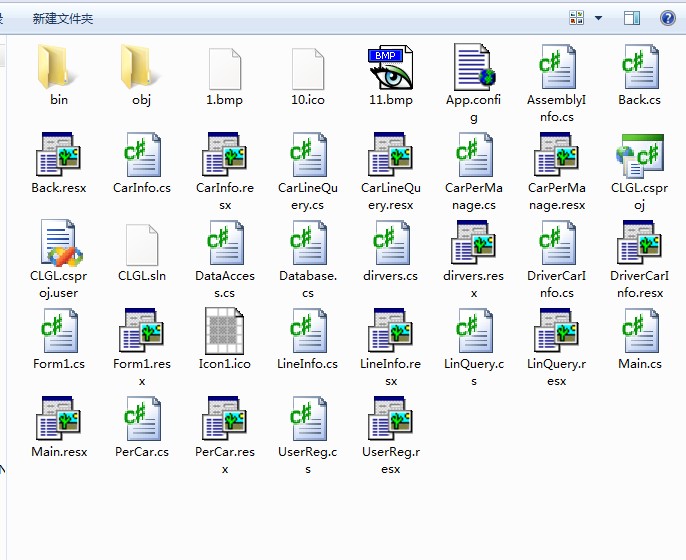Click the 新建文件夹 (new folder) button
The image size is (686, 560).
[63, 18]
